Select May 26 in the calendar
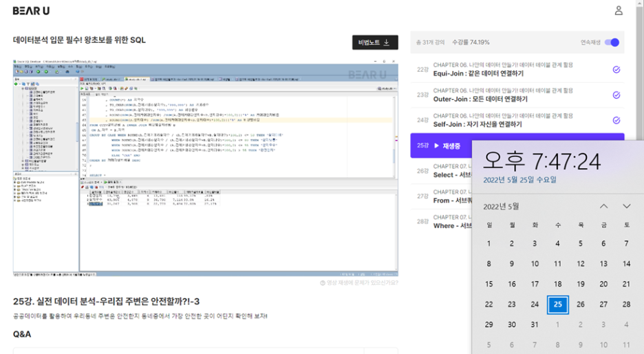The width and height of the screenshot is (644, 354). click(581, 304)
